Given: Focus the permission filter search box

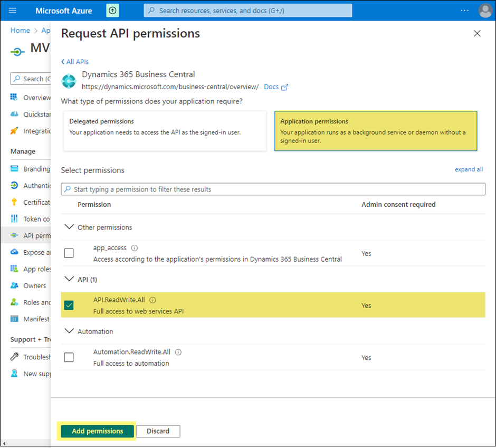Looking at the screenshot, I should (x=273, y=189).
